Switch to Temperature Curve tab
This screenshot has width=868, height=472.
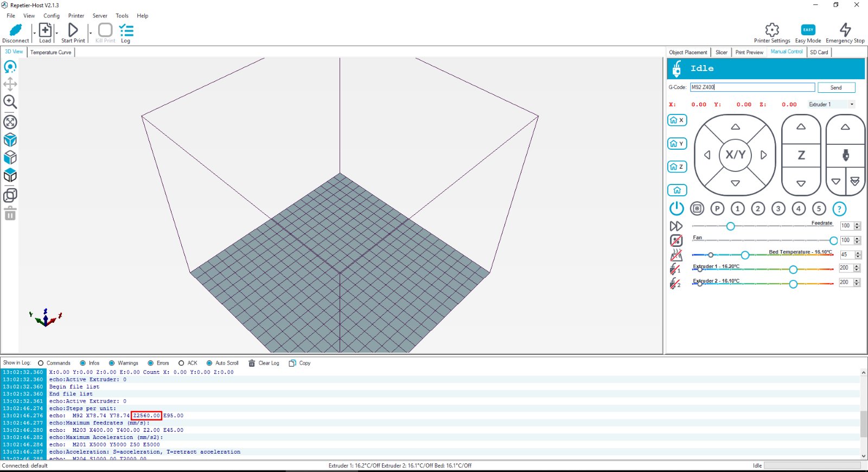click(x=50, y=53)
